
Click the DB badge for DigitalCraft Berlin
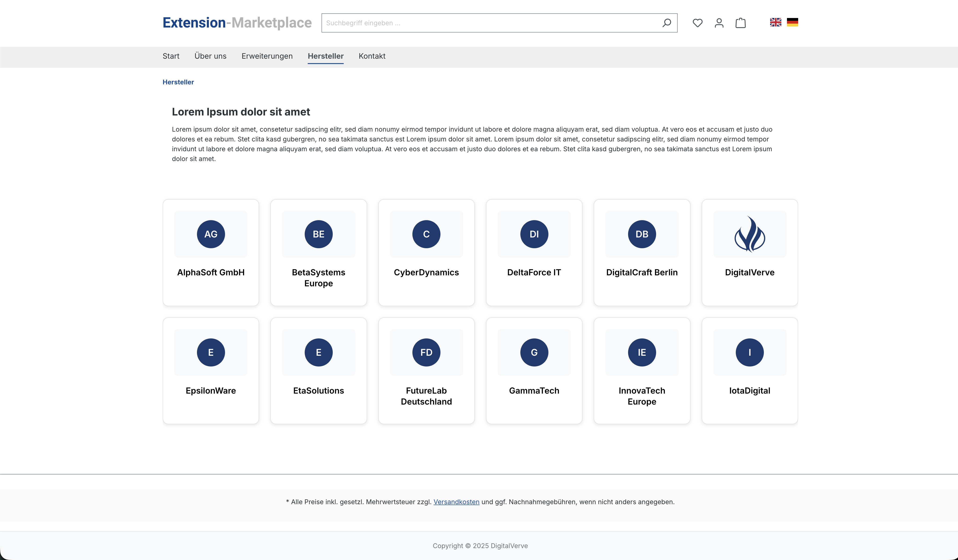pos(642,234)
